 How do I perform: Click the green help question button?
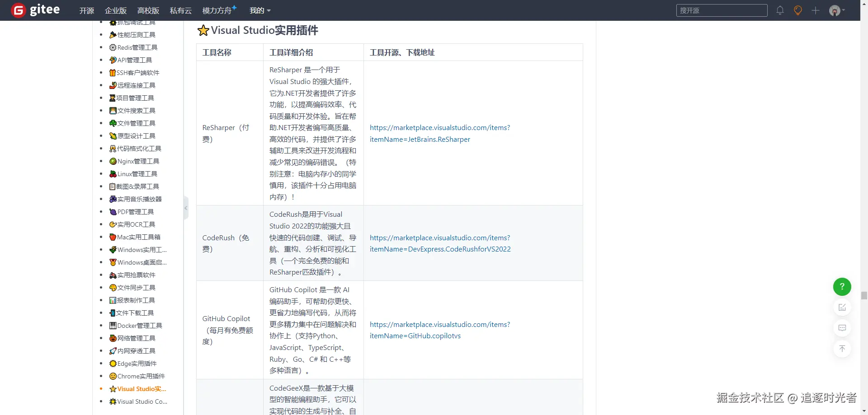[x=842, y=287]
